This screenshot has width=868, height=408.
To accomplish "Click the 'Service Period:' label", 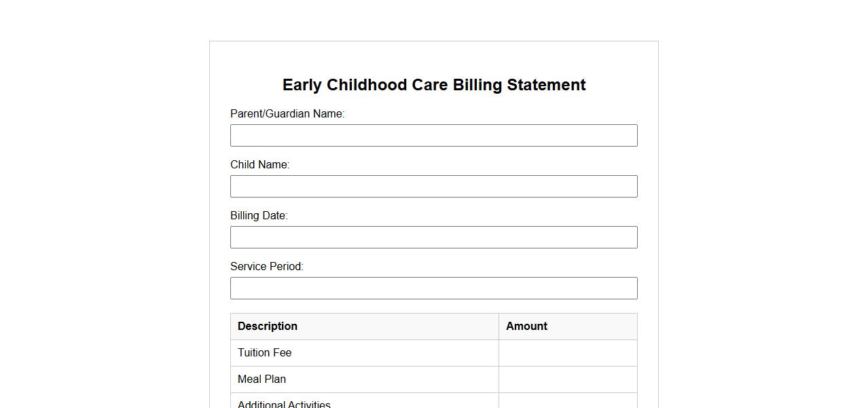I will click(x=266, y=267).
